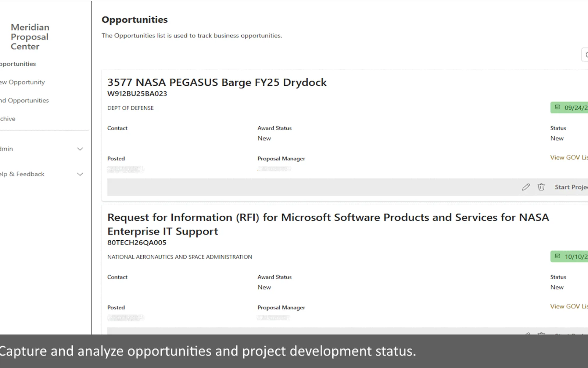Delete the NASA PEGASUS Barge opportunity using the trash icon

[541, 187]
